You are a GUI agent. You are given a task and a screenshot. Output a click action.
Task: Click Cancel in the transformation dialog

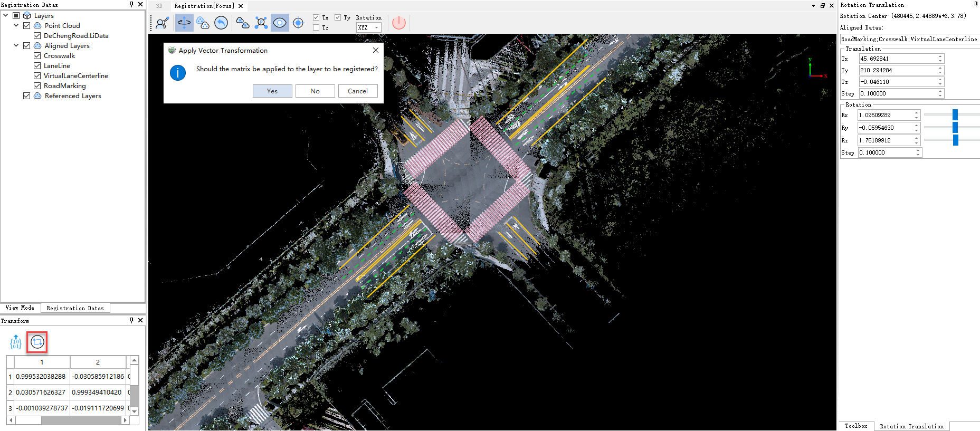[358, 91]
